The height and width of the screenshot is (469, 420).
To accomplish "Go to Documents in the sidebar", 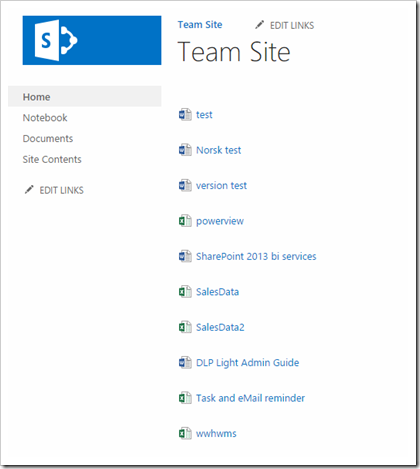I will click(48, 138).
